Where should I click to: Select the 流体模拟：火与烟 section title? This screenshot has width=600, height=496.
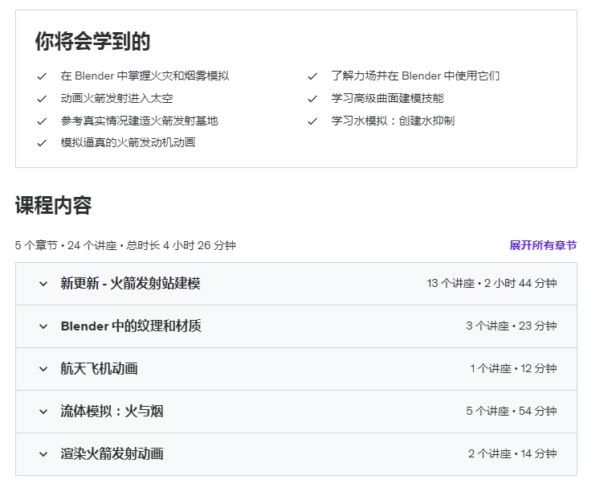click(x=111, y=411)
